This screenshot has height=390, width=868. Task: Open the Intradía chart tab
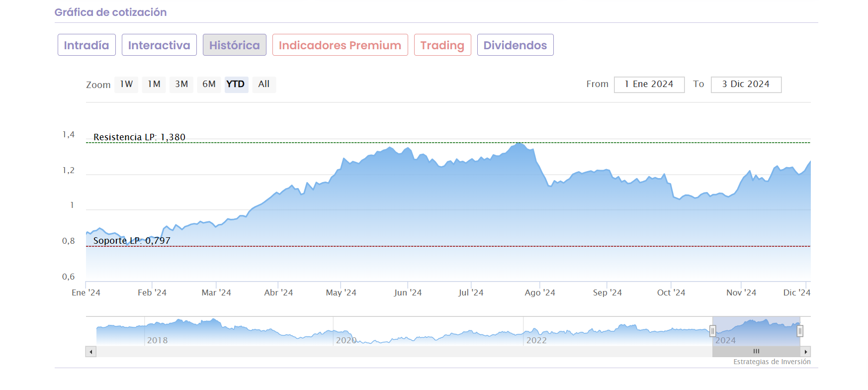click(x=87, y=45)
